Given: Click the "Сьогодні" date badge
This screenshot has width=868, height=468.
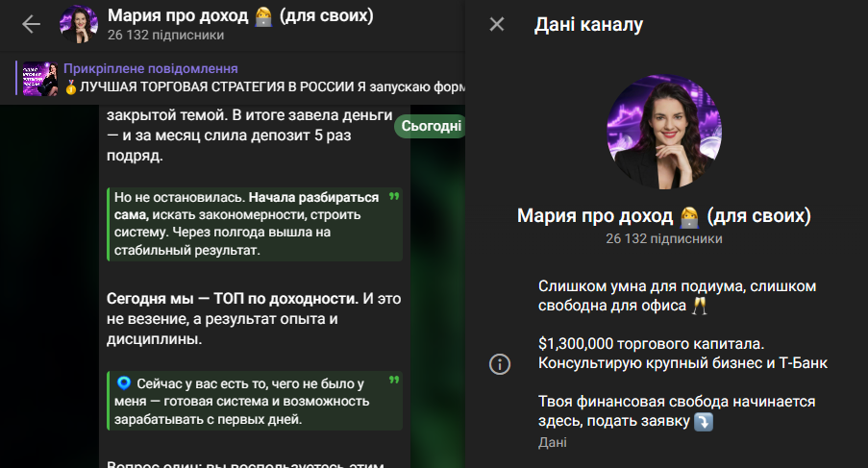Looking at the screenshot, I should (x=431, y=126).
